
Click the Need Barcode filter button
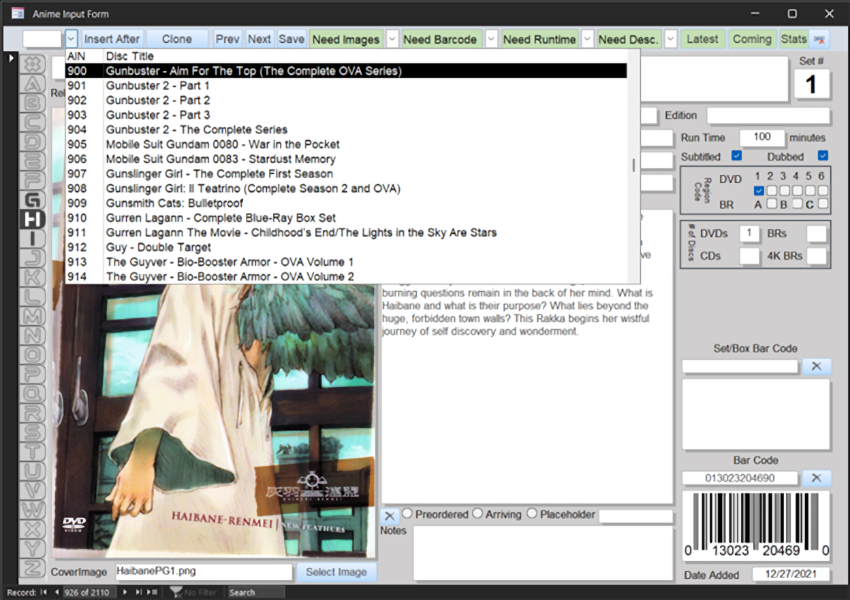[440, 39]
